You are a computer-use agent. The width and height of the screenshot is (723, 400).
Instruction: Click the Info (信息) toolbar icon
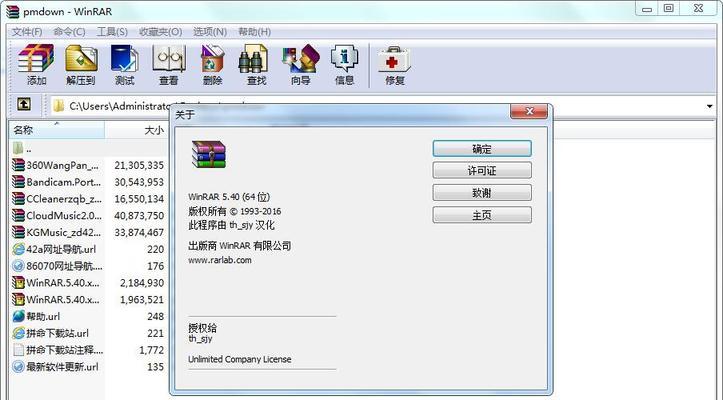click(344, 59)
